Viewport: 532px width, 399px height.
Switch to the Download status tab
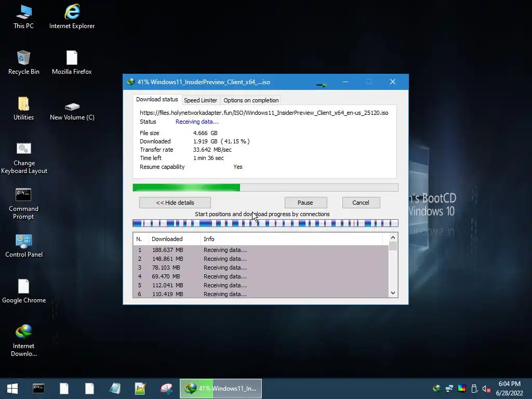(x=157, y=99)
